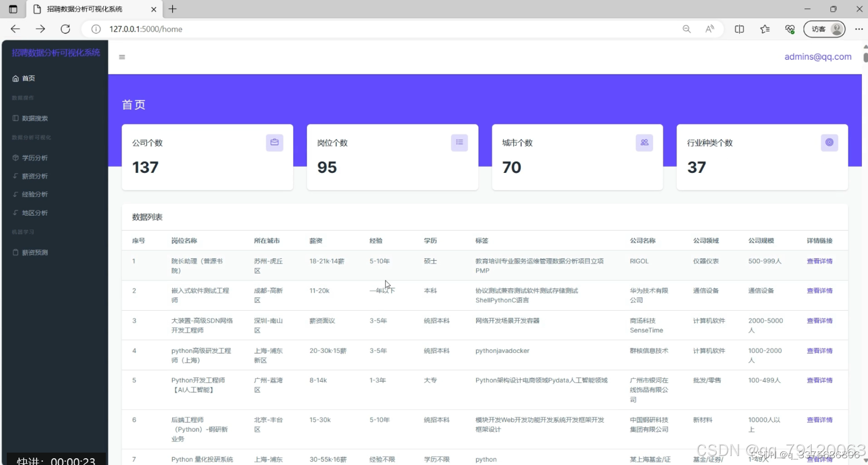Click city cell 成都-高新区
This screenshot has height=465, width=868.
point(269,296)
